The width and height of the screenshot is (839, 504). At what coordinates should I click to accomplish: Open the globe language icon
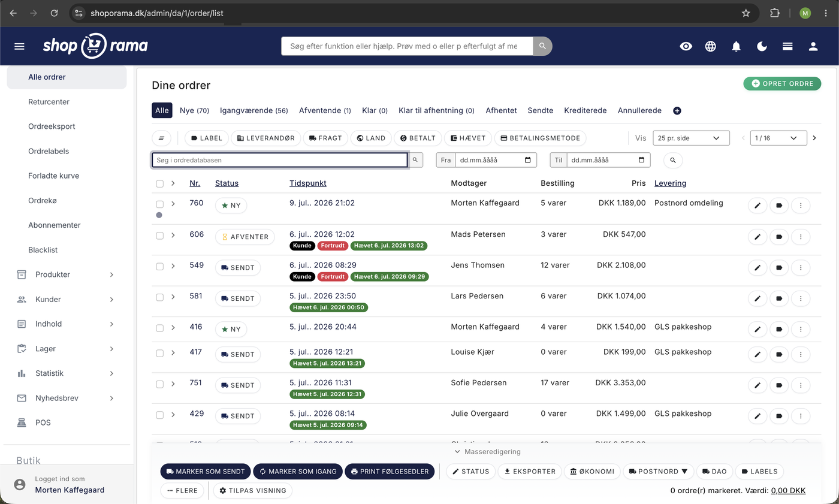711,46
